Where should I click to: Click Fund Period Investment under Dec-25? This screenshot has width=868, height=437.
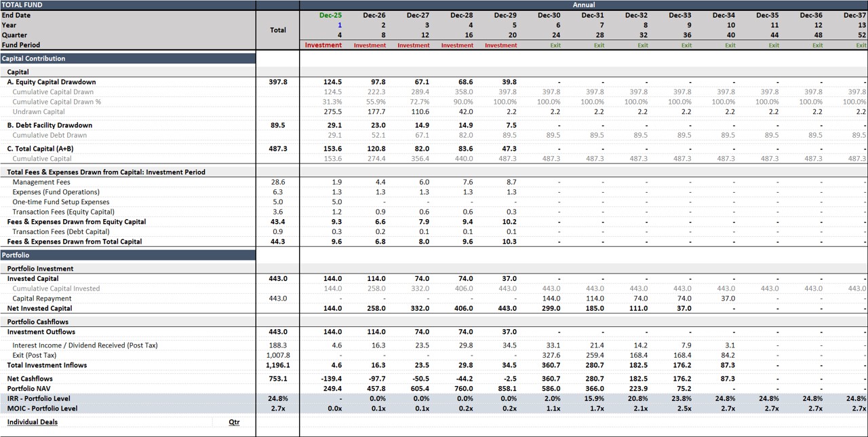click(x=323, y=45)
